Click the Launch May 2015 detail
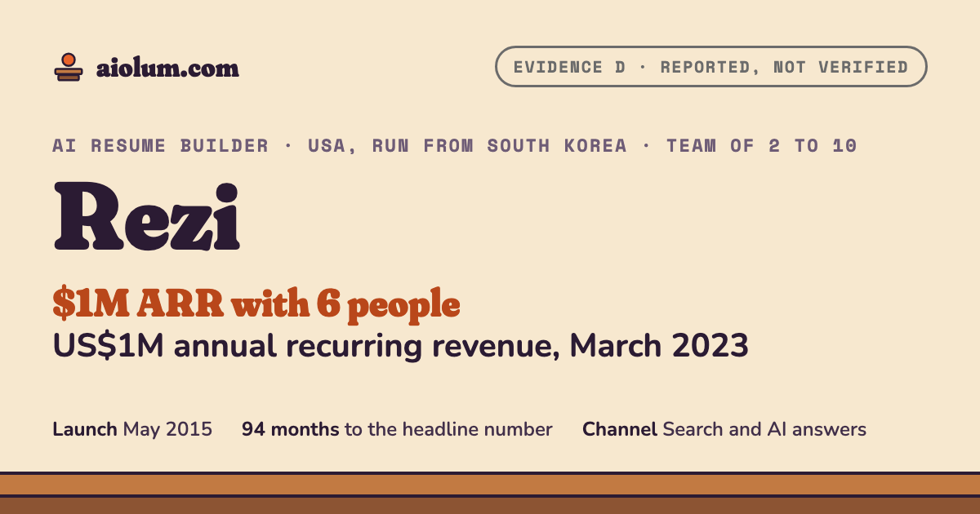The width and height of the screenshot is (980, 514). tap(132, 429)
